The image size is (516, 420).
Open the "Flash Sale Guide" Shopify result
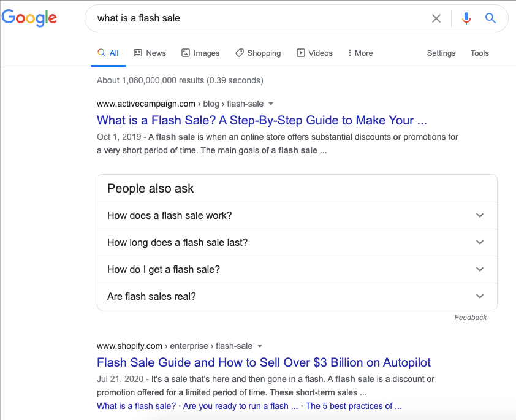click(264, 362)
